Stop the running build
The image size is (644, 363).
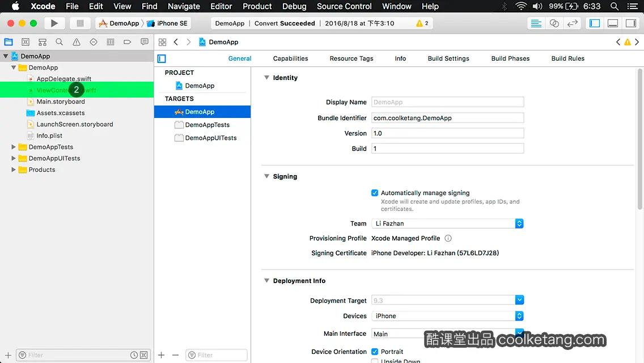80,23
